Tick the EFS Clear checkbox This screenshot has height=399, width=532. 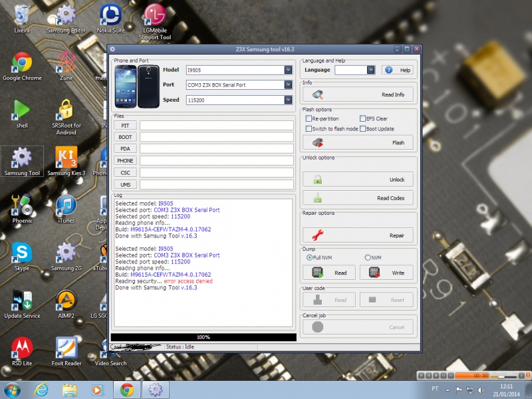click(x=362, y=118)
